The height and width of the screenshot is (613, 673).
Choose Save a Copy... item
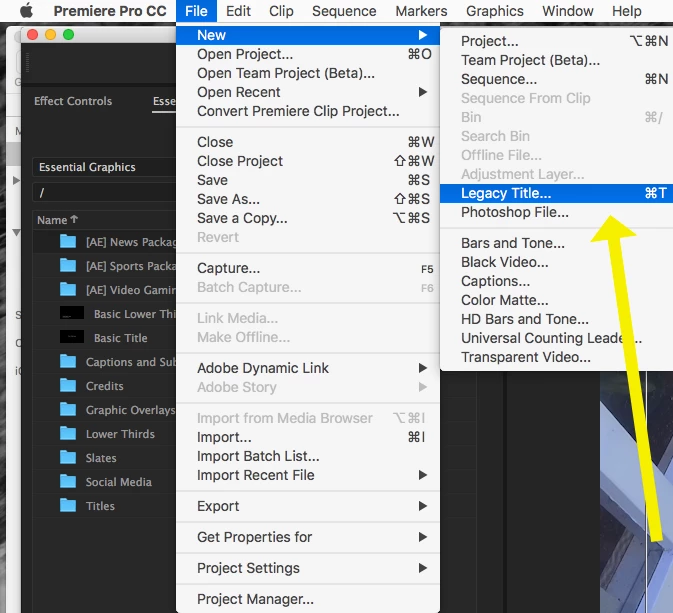pos(308,218)
